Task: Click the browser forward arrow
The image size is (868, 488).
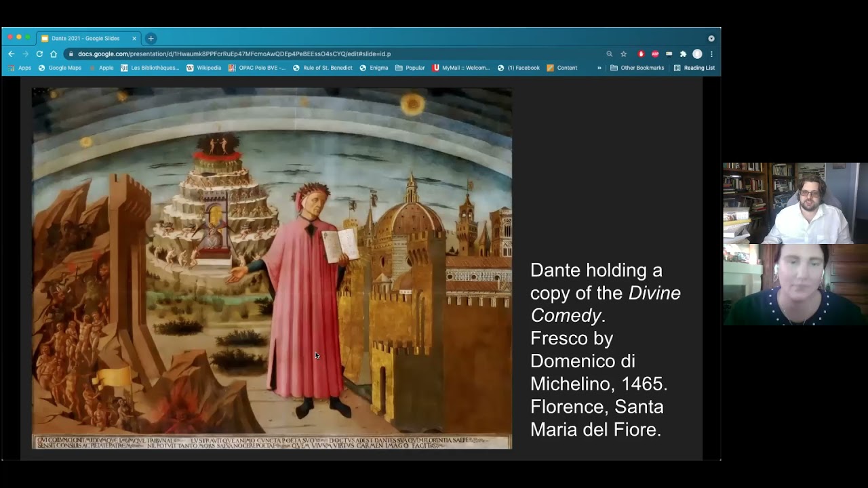Action: click(25, 54)
